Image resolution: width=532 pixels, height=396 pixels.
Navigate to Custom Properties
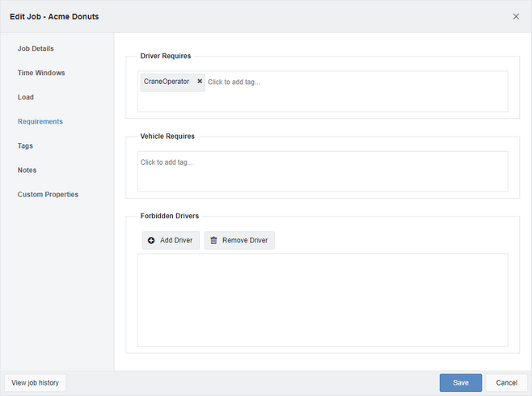click(48, 194)
